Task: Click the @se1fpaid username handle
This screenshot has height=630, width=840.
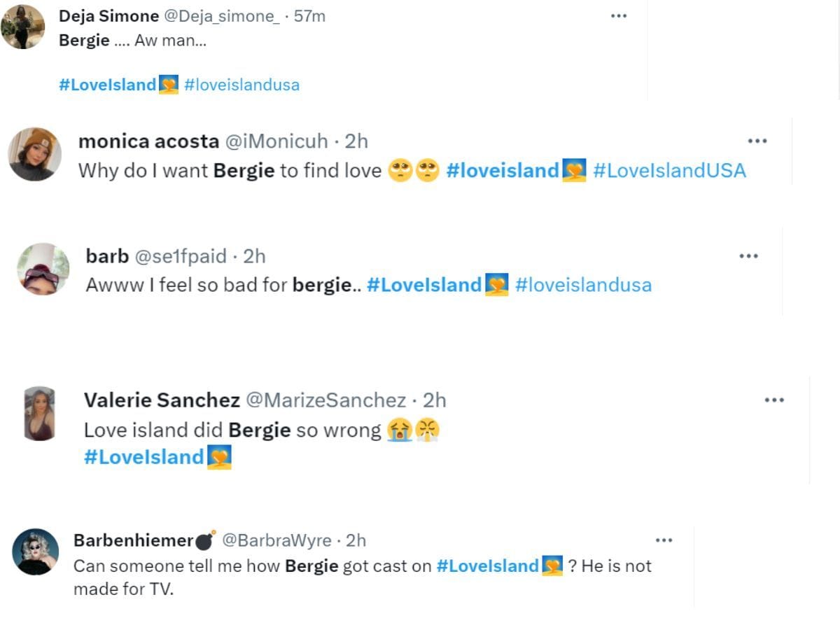Action: (x=181, y=256)
